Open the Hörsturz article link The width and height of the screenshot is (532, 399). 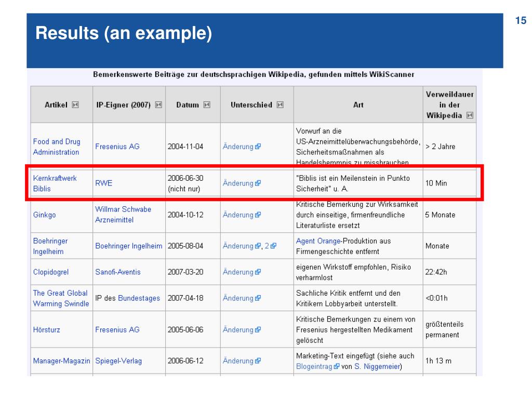pyautogui.click(x=46, y=330)
